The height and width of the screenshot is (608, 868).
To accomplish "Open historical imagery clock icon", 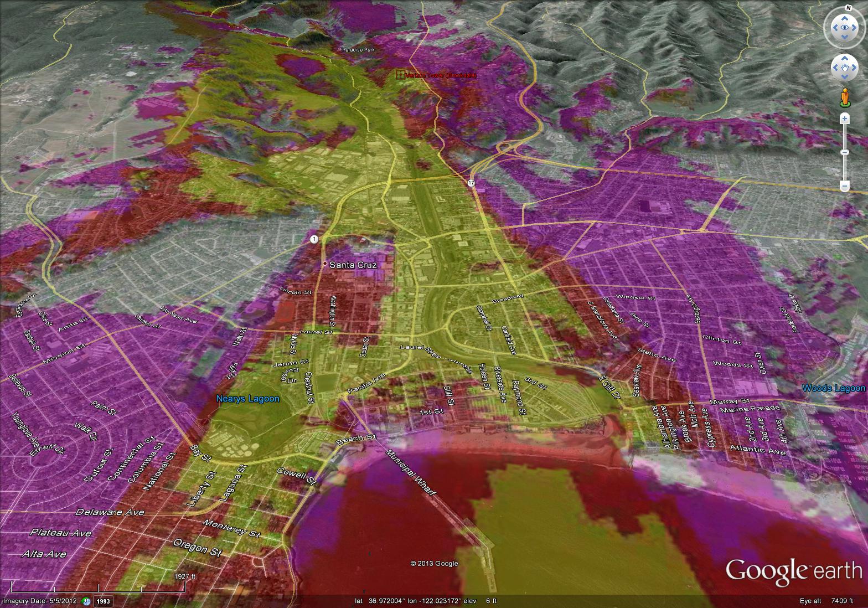I will pyautogui.click(x=86, y=601).
